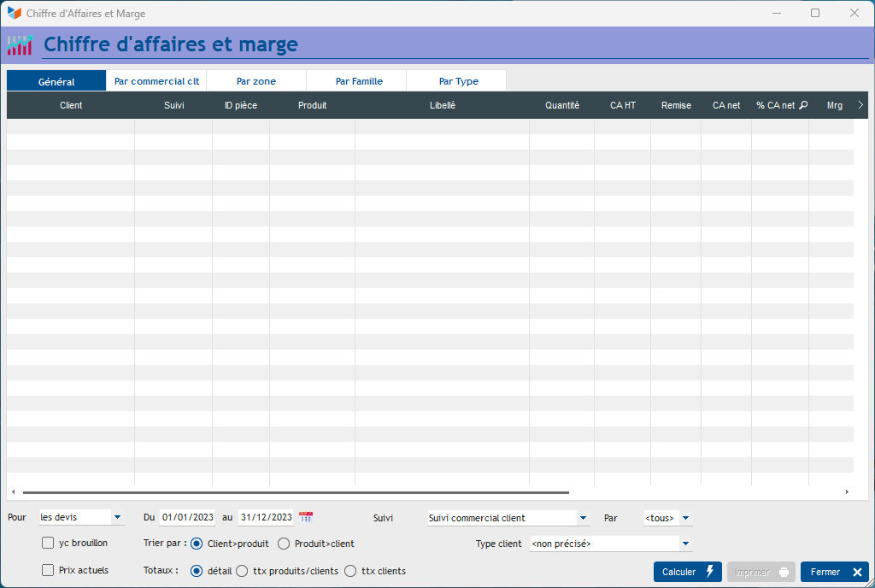
Task: Click the horizontal scrollbar right arrow
Action: pyautogui.click(x=847, y=492)
